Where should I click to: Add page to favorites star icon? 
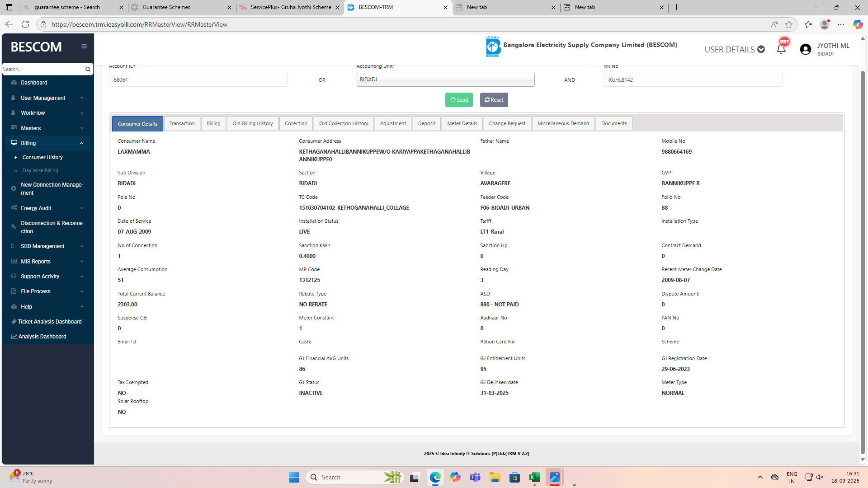coord(789,24)
